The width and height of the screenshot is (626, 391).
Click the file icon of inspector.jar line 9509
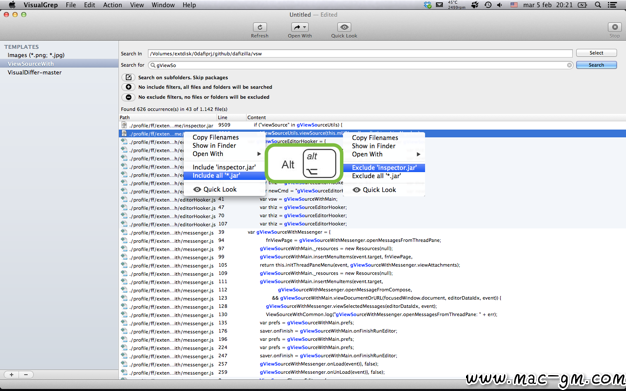coord(124,125)
